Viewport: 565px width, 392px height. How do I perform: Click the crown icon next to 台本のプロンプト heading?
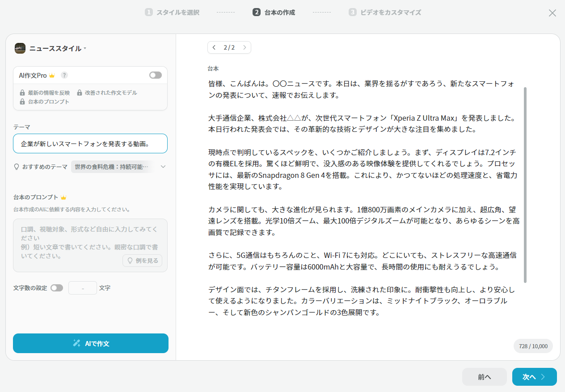[x=63, y=198]
